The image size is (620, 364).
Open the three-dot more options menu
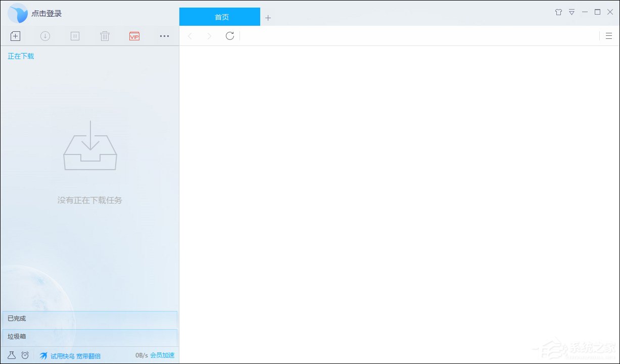(164, 36)
